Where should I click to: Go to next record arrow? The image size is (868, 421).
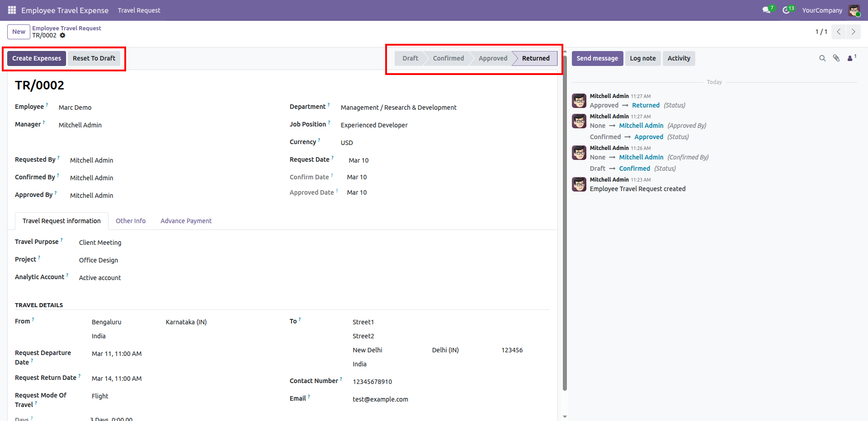pyautogui.click(x=853, y=32)
